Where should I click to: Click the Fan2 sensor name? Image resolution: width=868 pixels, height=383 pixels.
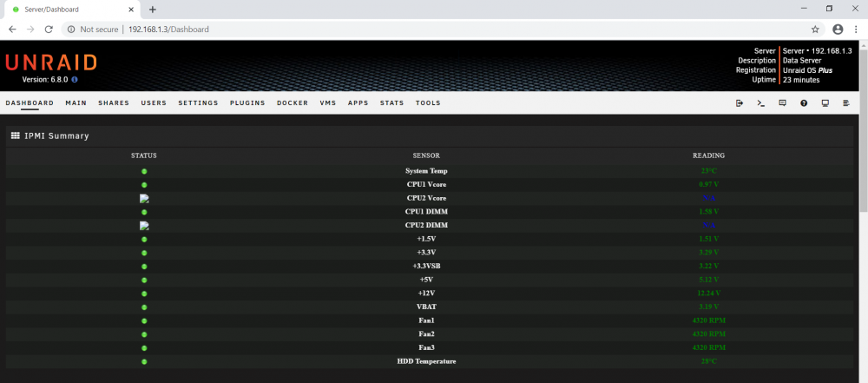pos(426,334)
